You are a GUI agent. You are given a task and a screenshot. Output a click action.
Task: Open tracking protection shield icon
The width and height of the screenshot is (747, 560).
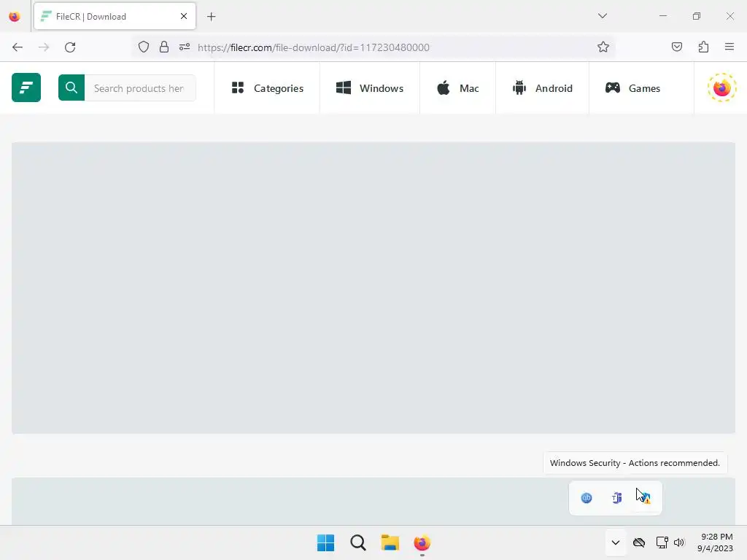point(144,47)
